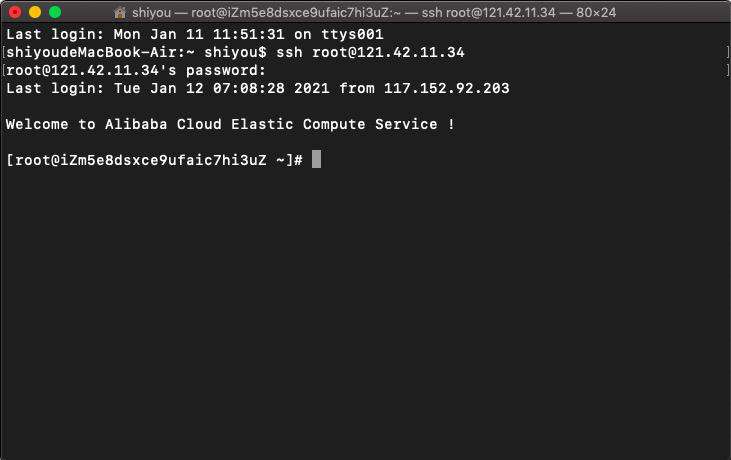
Task: Click the word ttys001
Action: coord(352,34)
